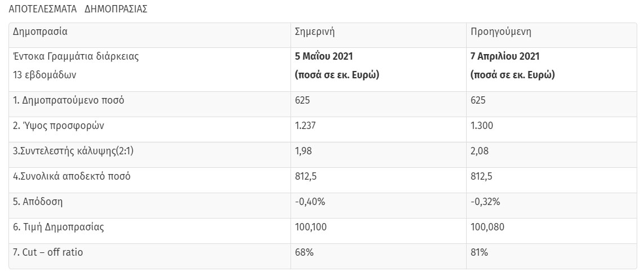The height and width of the screenshot is (276, 644).
Task: Click the 68% cut-off ratio value
Action: (x=304, y=252)
